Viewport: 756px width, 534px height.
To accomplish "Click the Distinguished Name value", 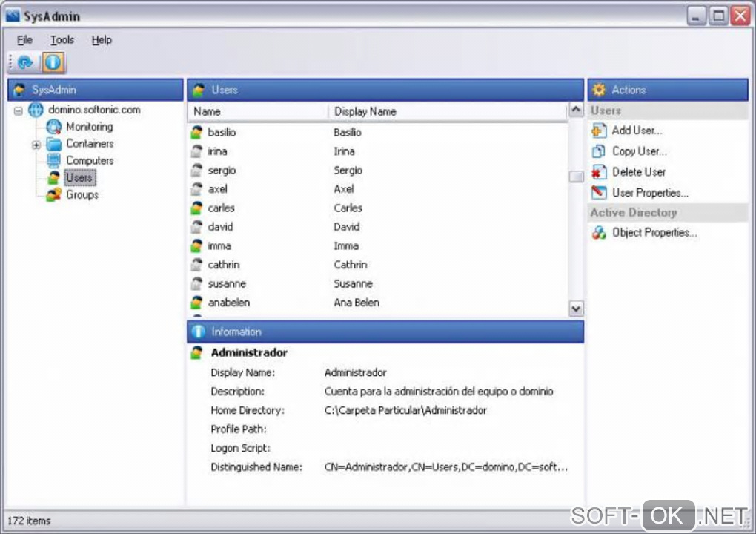I will pyautogui.click(x=446, y=467).
